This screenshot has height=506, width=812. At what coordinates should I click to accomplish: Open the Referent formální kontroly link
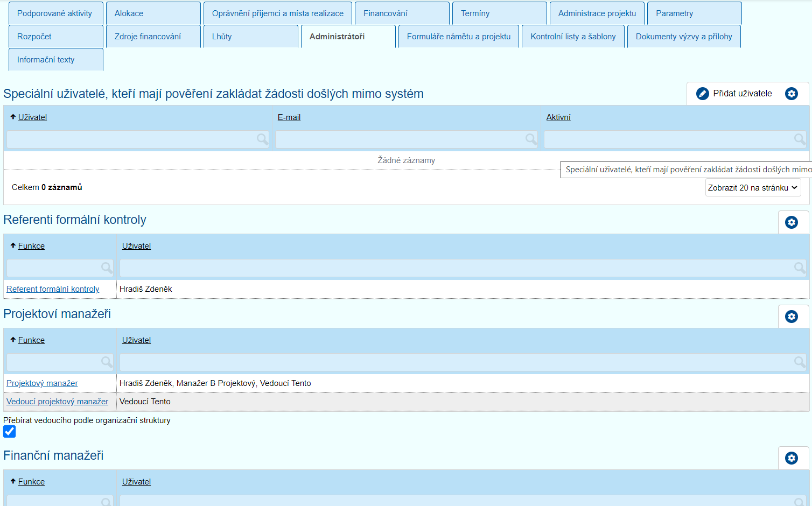coord(53,289)
